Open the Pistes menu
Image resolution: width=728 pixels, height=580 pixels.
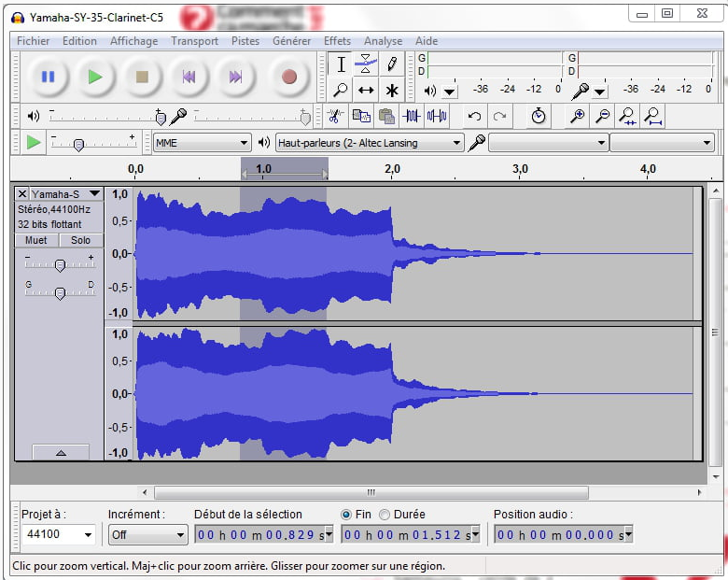245,41
